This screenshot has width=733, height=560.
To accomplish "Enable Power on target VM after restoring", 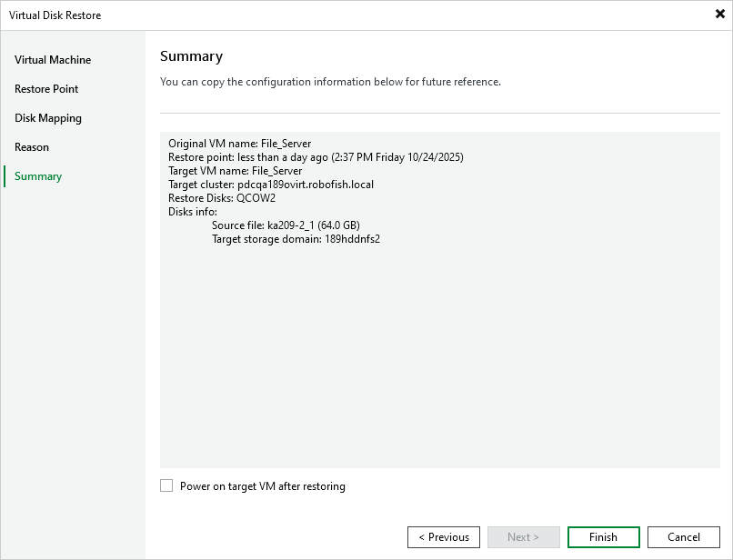I will pos(166,486).
